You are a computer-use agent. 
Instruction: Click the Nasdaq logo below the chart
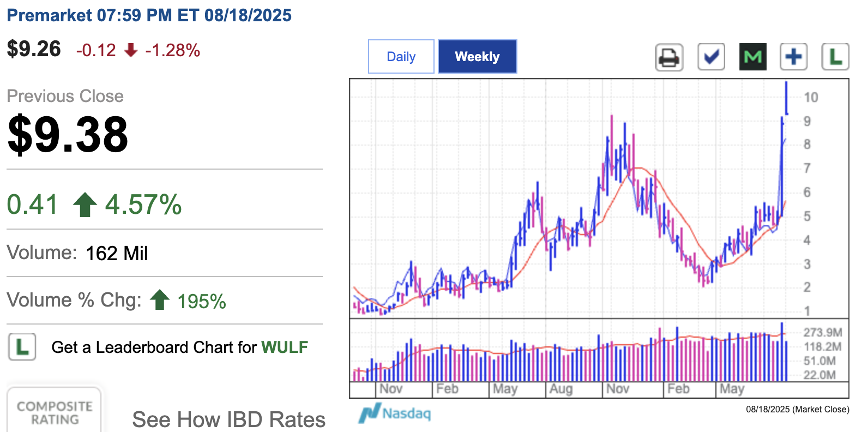click(395, 413)
